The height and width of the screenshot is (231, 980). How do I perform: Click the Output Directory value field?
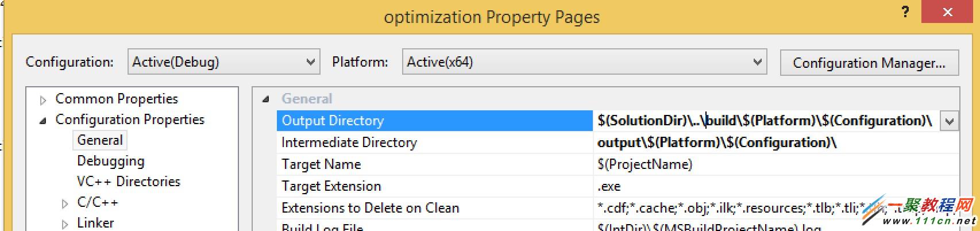pos(764,121)
